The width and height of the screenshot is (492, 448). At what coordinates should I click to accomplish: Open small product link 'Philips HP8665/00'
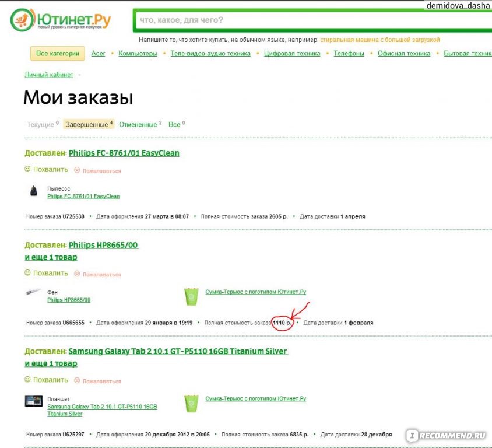pos(69,300)
